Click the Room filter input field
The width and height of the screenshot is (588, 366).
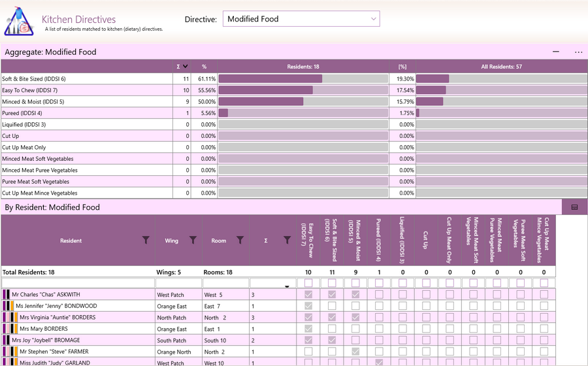click(x=226, y=283)
